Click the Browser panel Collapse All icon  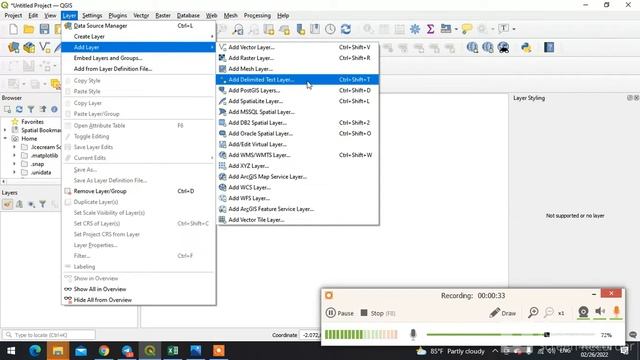tap(43, 109)
